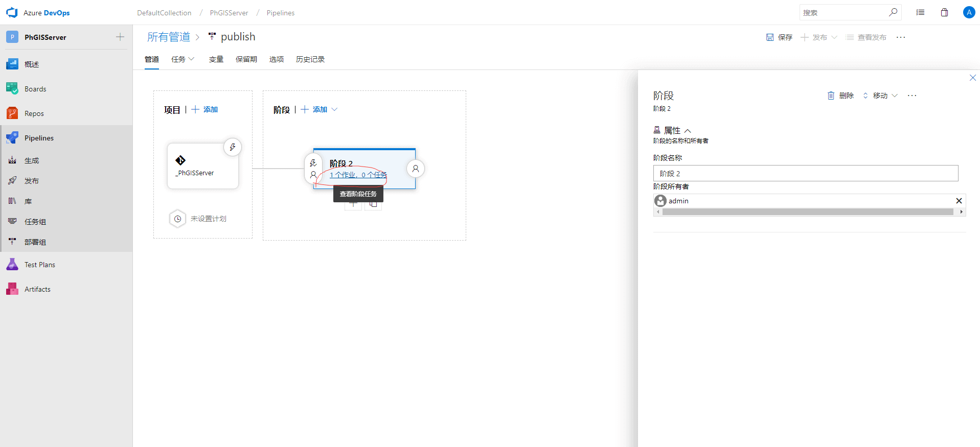Click the user avatar A icon
980x447 pixels.
969,13
